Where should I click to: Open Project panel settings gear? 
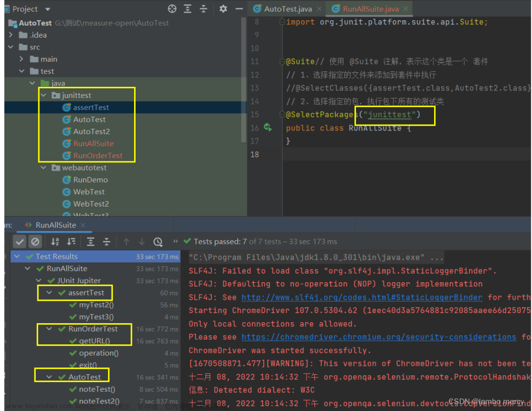tap(223, 9)
